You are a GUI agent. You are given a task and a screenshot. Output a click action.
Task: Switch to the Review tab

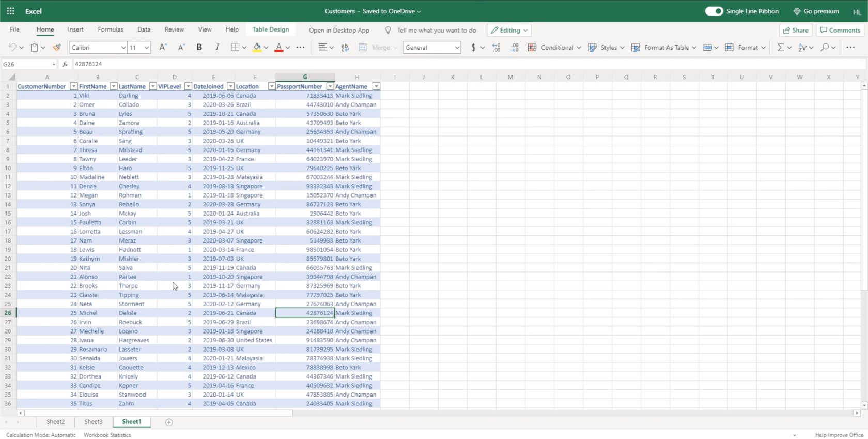174,29
